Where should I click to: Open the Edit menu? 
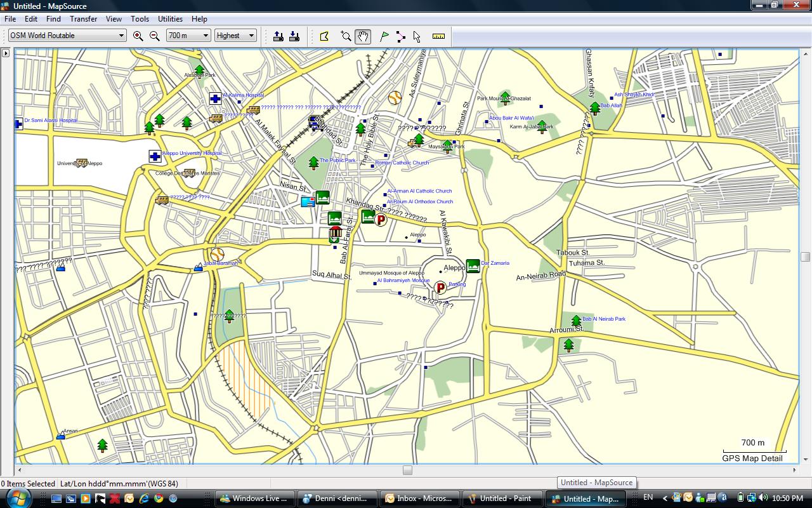coord(30,19)
